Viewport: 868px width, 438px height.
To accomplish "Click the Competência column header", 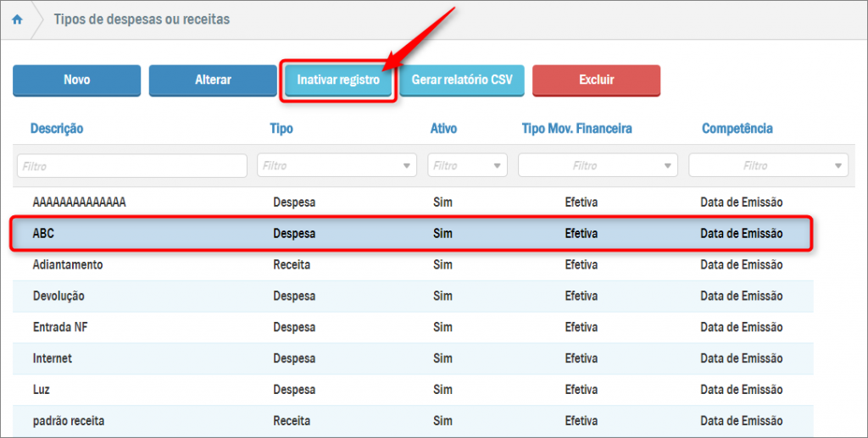I will point(737,129).
